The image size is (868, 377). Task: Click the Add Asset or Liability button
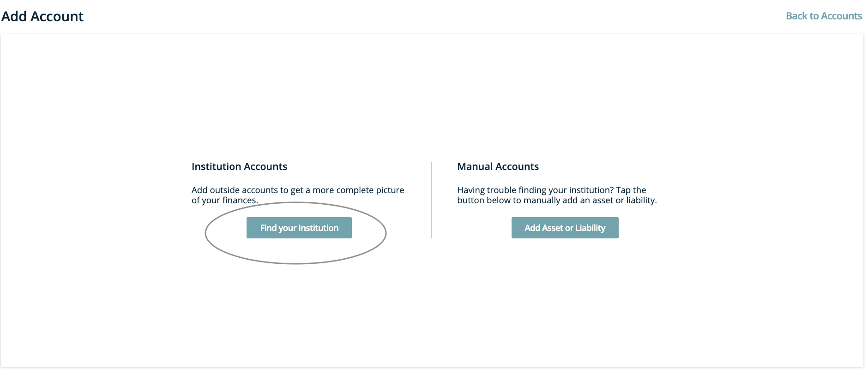(x=565, y=228)
